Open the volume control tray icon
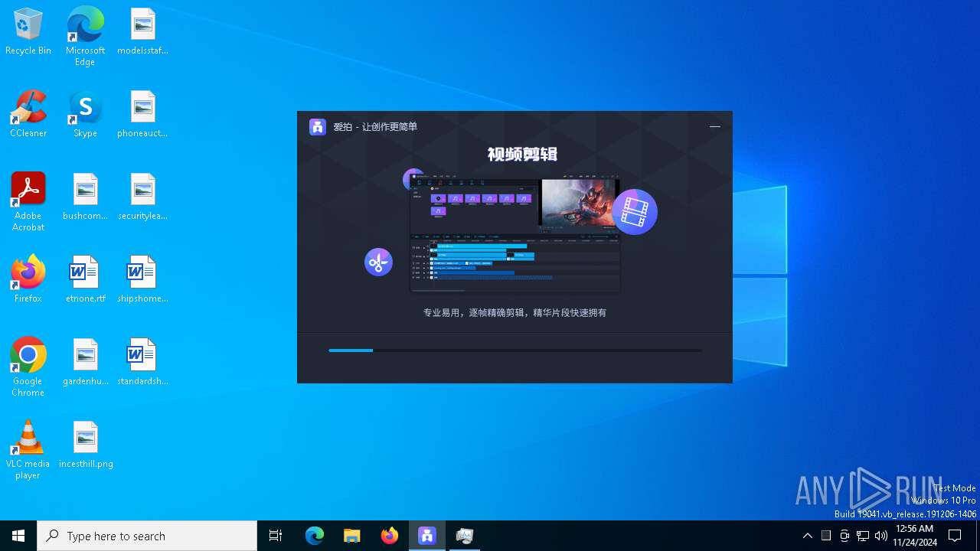Screen dimensions: 980x551 click(x=881, y=536)
